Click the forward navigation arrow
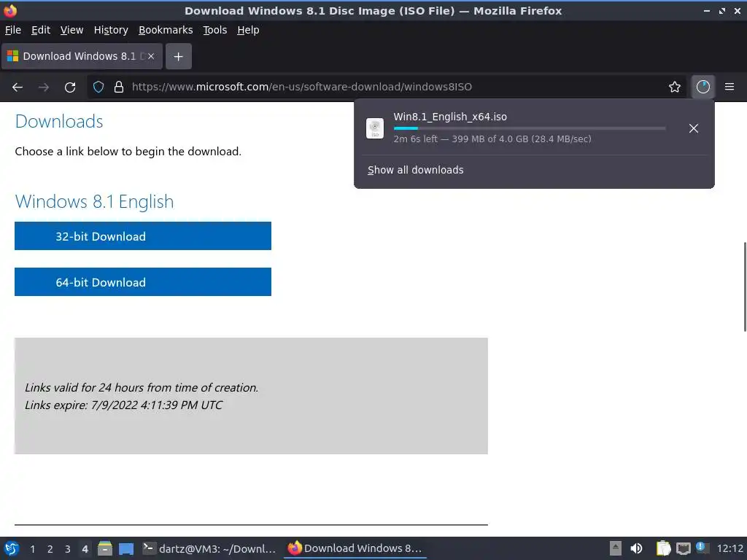The height and width of the screenshot is (560, 747). (44, 87)
